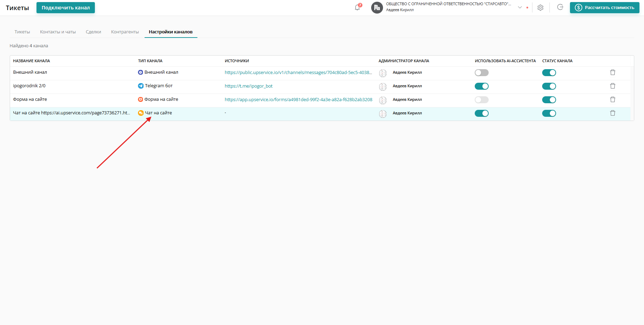Click the Подключить канал button

[66, 8]
